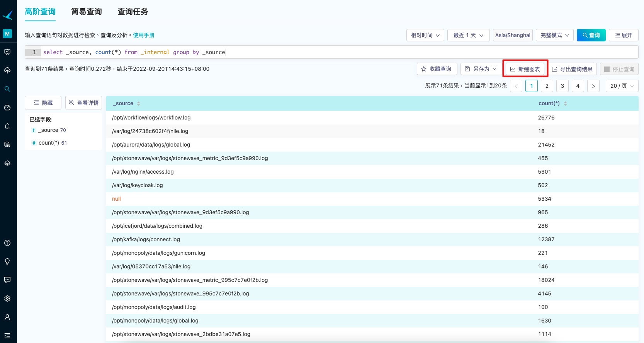The height and width of the screenshot is (343, 644).
Task: Click the 导出查询结果 button
Action: (573, 69)
